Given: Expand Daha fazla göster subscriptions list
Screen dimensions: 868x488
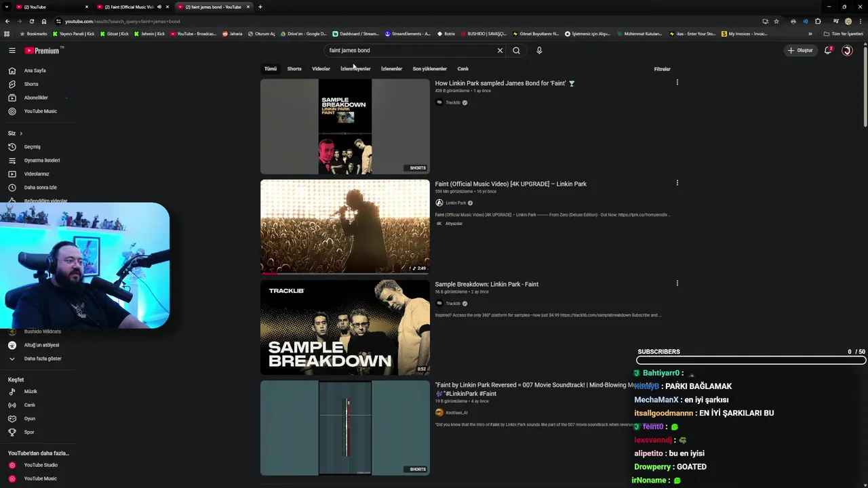Looking at the screenshot, I should click(x=43, y=359).
